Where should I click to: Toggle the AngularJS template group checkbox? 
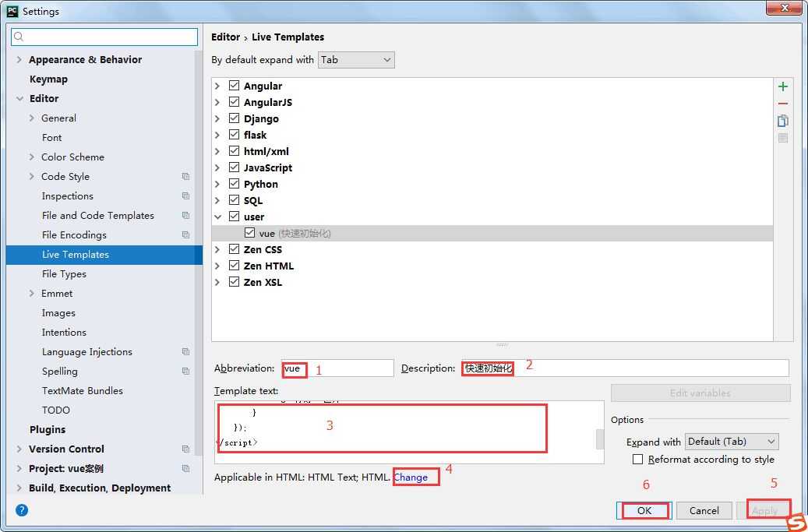[234, 102]
